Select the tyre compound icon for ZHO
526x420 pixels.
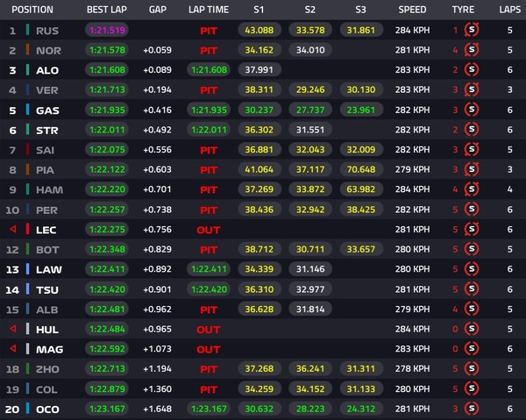pos(472,370)
